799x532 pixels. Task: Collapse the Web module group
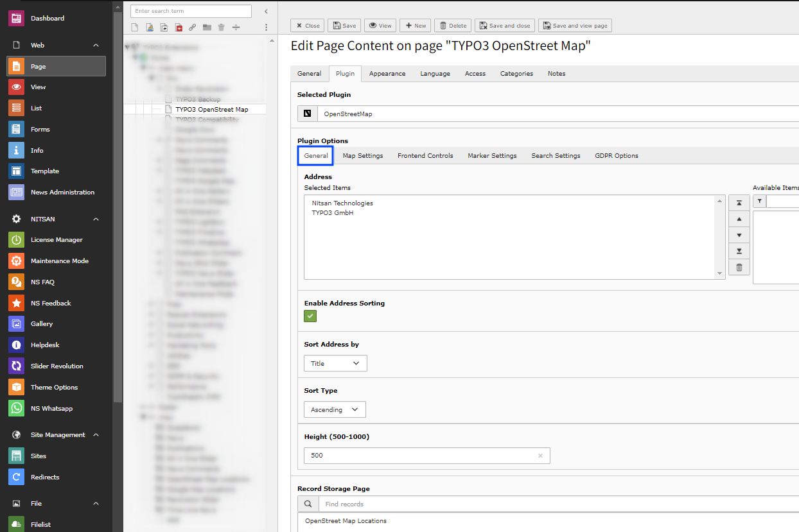96,46
